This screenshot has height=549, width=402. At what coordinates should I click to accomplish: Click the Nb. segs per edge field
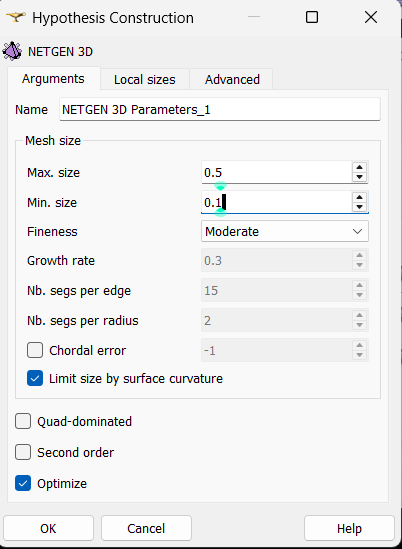click(x=277, y=290)
